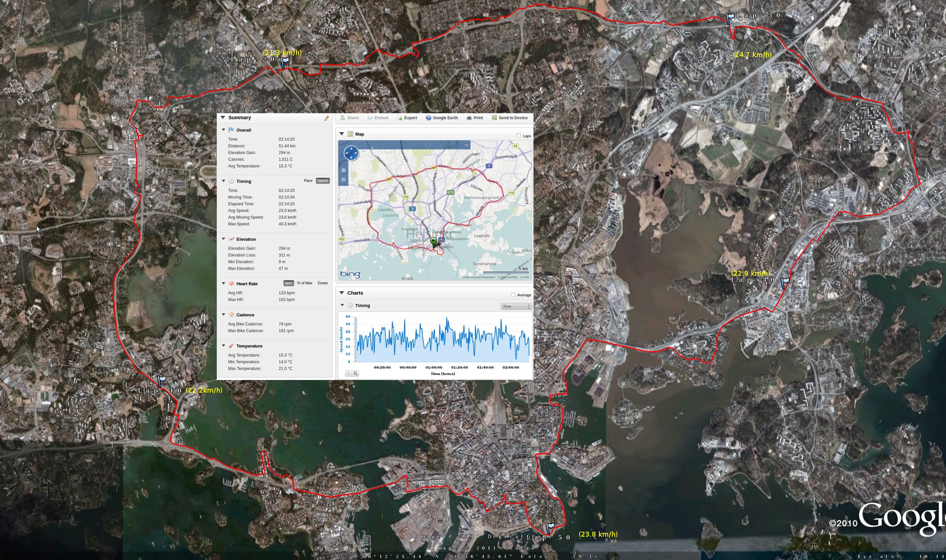
Task: Share the activity
Action: click(x=349, y=118)
